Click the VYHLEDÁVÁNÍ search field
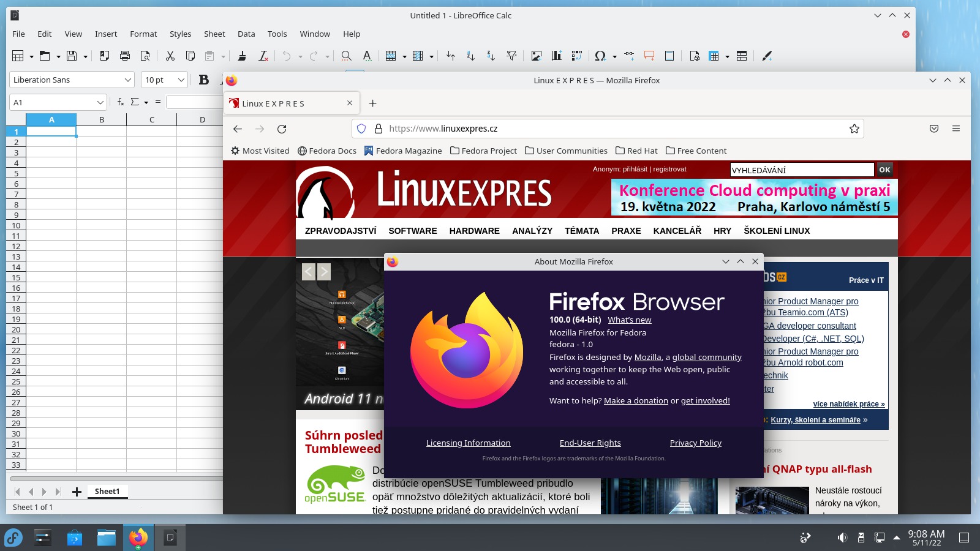The width and height of the screenshot is (980, 551). point(802,170)
